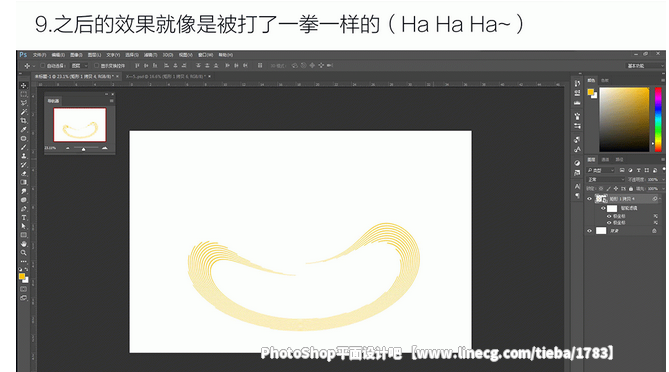This screenshot has width=669, height=372.
Task: Click Navigator zoom in button
Action: tap(105, 148)
